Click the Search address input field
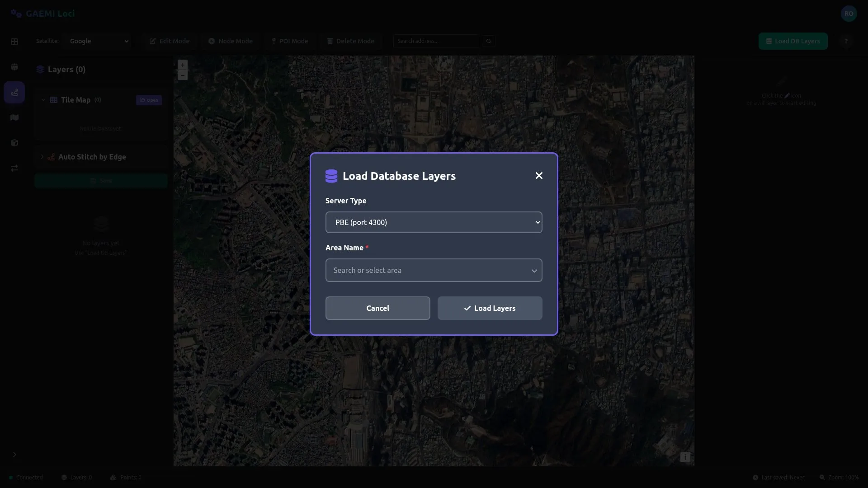 click(436, 41)
